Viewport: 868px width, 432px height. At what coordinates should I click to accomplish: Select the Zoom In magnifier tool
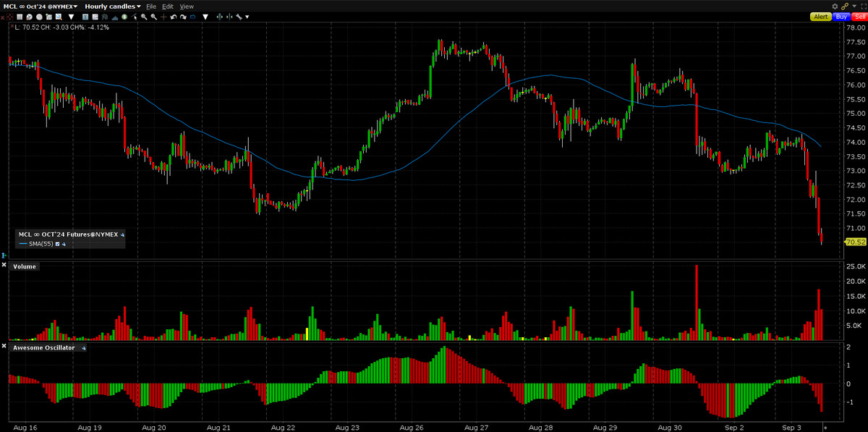point(143,16)
